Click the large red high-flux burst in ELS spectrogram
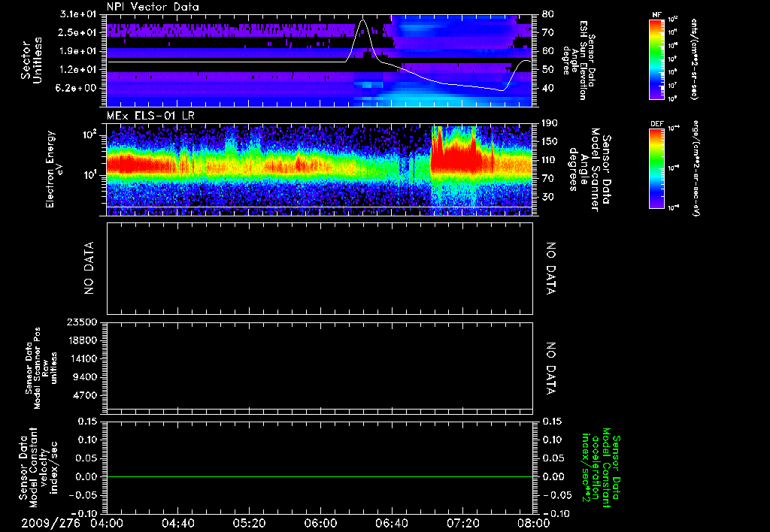Viewport: 770px width, 532px height. 455,159
